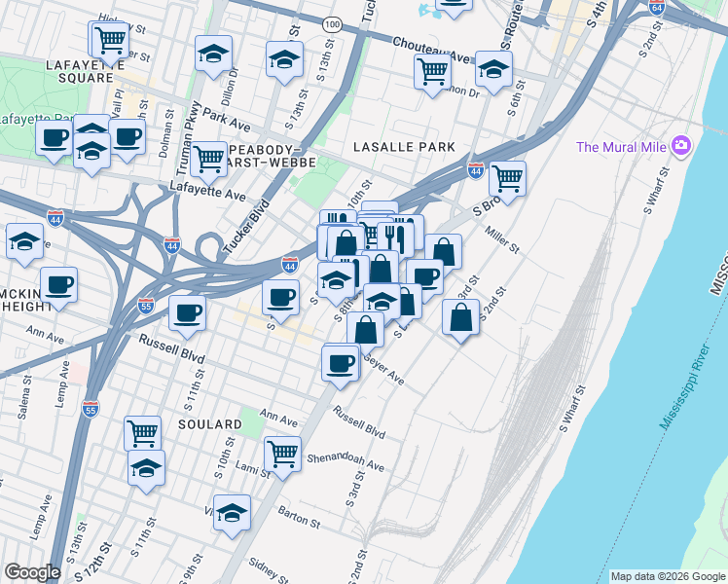Click the coffee marker in the central cluster
The width and height of the screenshot is (728, 584).
[x=424, y=278]
